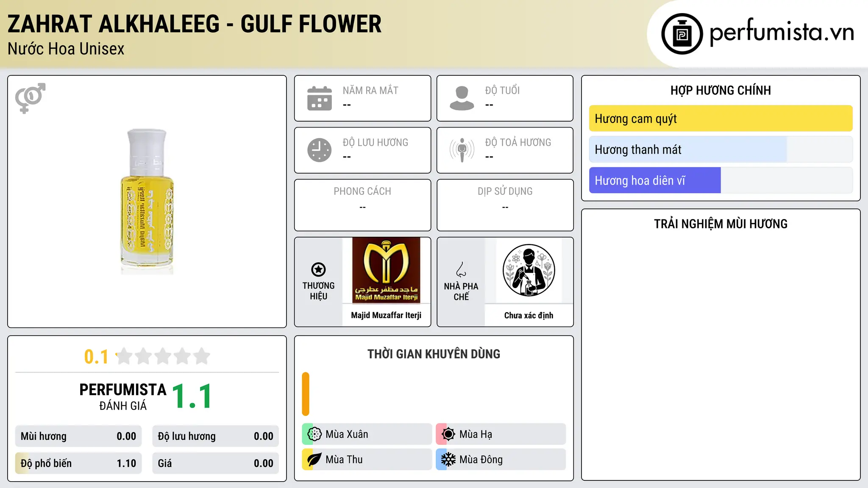Click the Mùi hương score row

click(78, 436)
